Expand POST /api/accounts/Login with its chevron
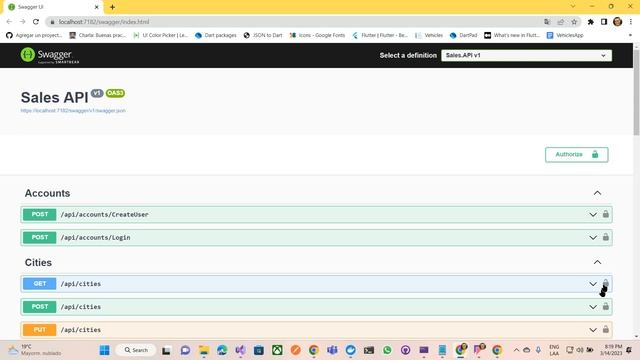Viewport: 640px width, 360px height. click(x=593, y=238)
